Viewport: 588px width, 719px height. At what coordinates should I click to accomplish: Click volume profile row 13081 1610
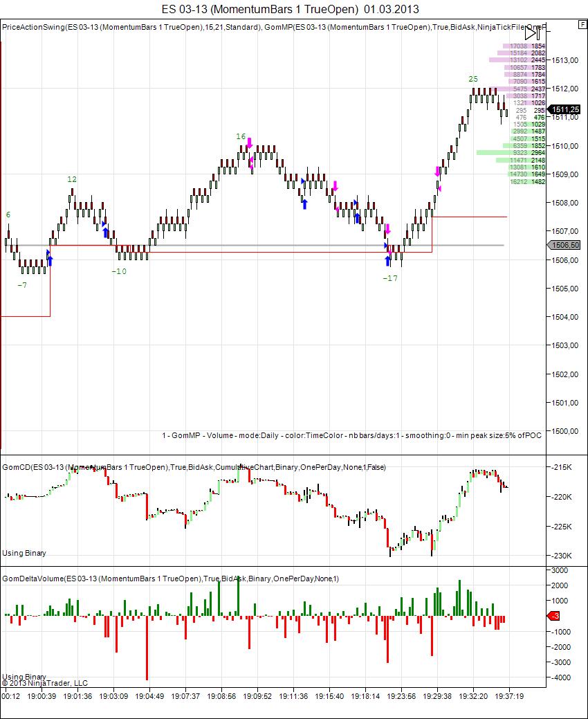[527, 167]
